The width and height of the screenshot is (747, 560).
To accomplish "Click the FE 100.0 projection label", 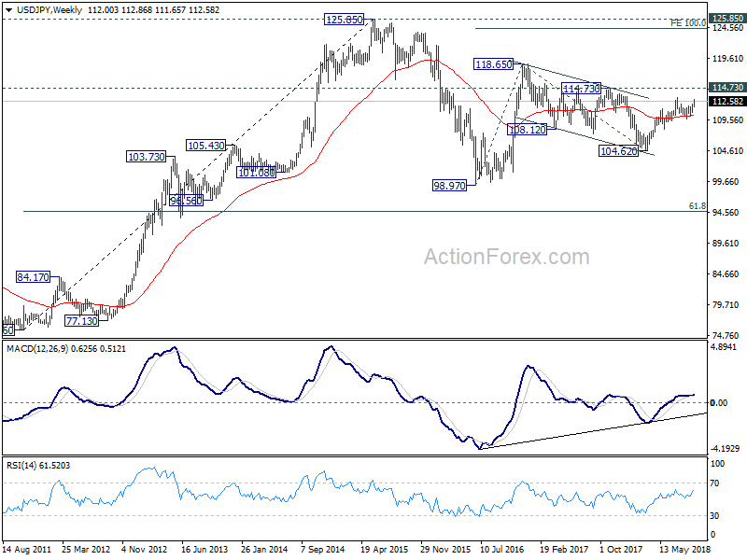I will tap(688, 22).
